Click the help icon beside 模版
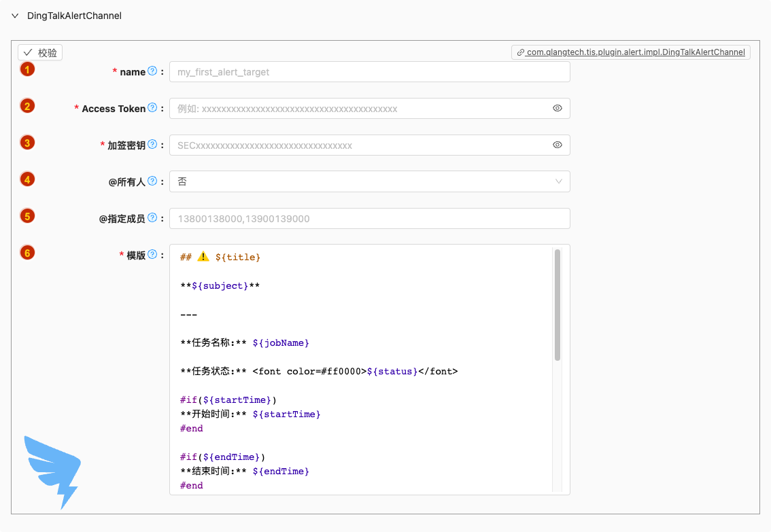 [x=152, y=255]
